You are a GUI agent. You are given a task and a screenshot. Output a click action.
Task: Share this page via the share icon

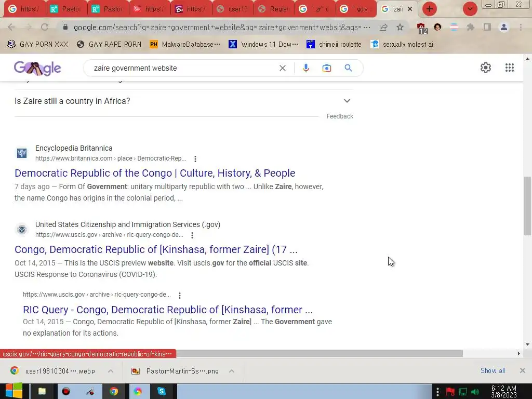point(383,27)
